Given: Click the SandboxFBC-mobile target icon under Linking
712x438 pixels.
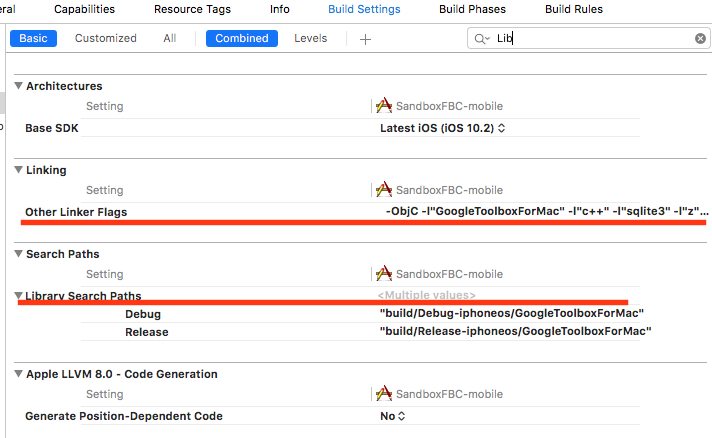Looking at the screenshot, I should [x=384, y=190].
